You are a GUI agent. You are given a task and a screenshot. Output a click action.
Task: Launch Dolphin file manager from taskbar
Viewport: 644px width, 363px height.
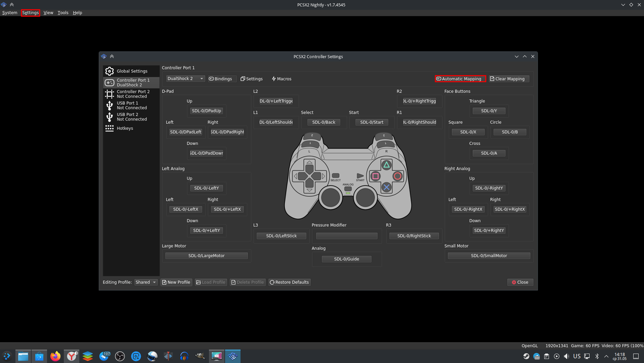(23, 356)
